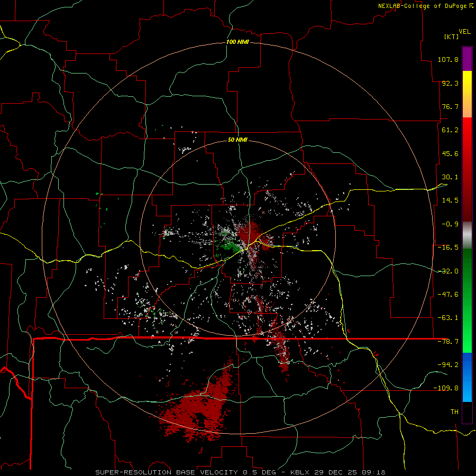Image resolution: width=476 pixels, height=476 pixels.
Task: Click the -47.6 velocity scale value
Action: click(448, 295)
